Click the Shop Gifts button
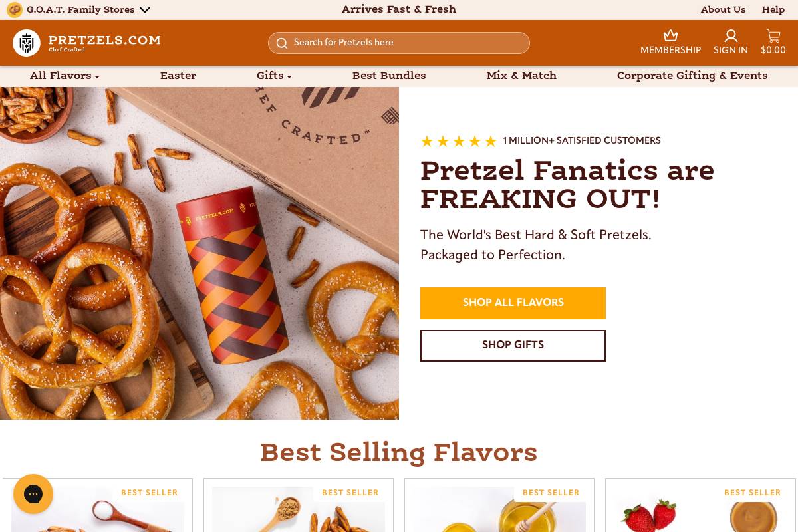 (x=513, y=345)
